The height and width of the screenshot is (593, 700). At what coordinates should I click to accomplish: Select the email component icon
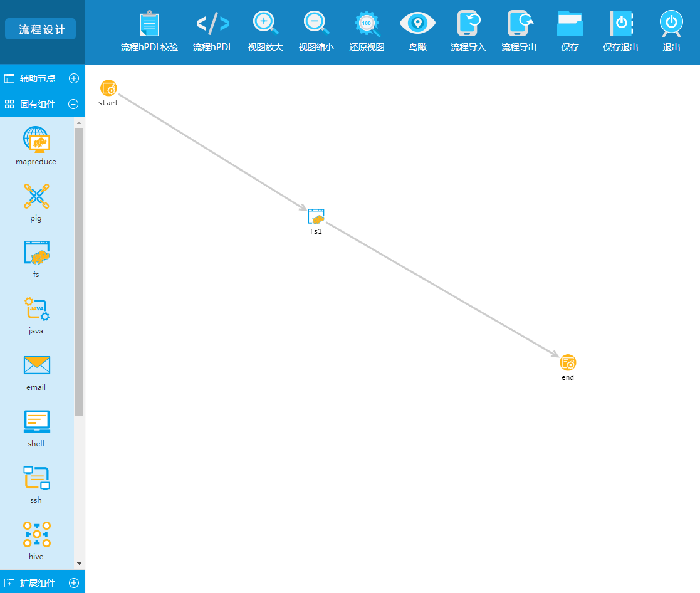(36, 365)
